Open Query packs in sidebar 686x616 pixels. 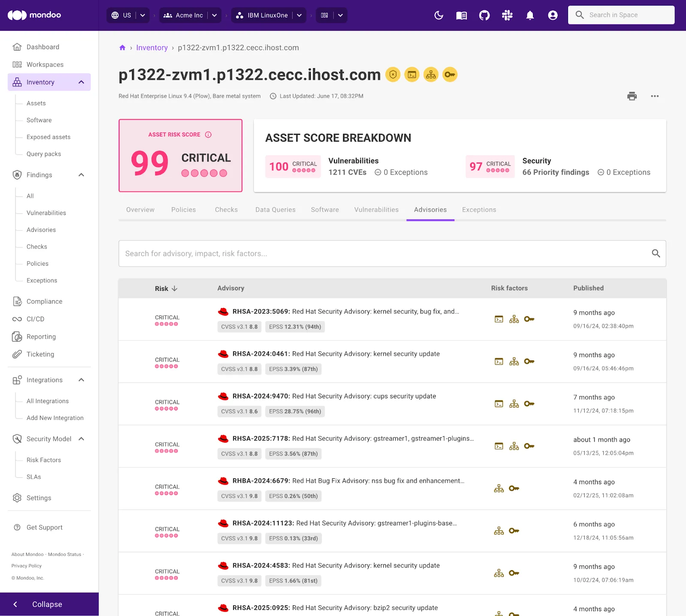44,154
